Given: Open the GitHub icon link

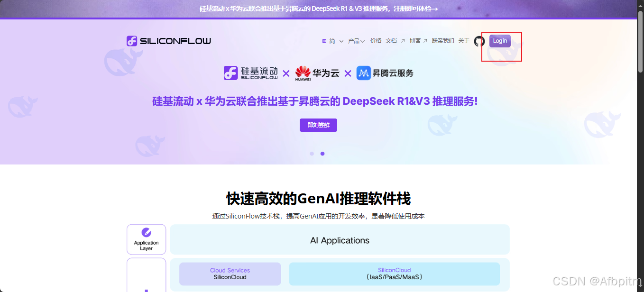Looking at the screenshot, I should 479,41.
